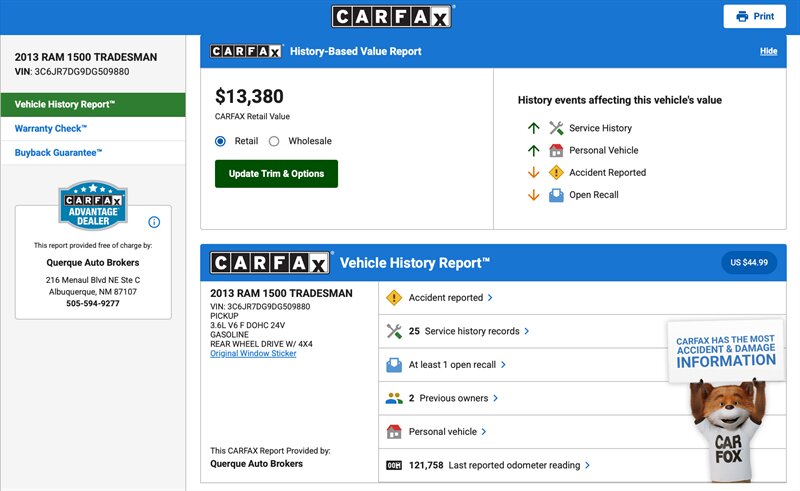Click the service history wrench icon
The image size is (800, 491).
(x=394, y=331)
